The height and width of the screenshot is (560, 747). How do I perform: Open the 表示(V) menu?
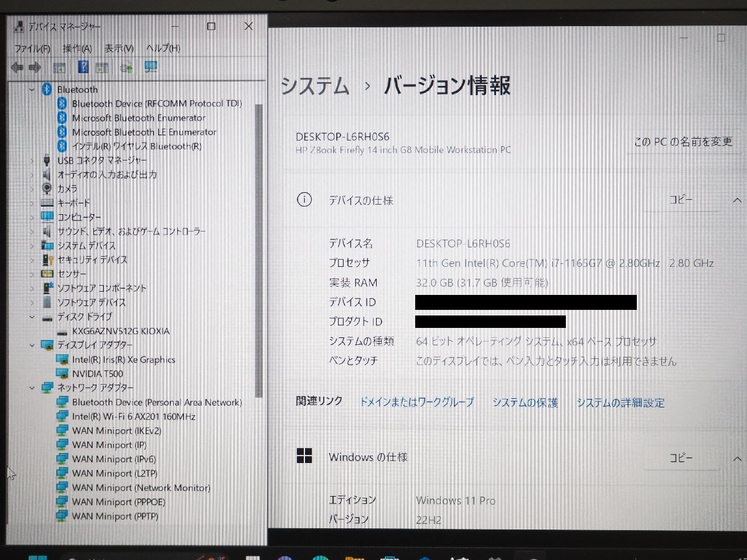click(119, 48)
